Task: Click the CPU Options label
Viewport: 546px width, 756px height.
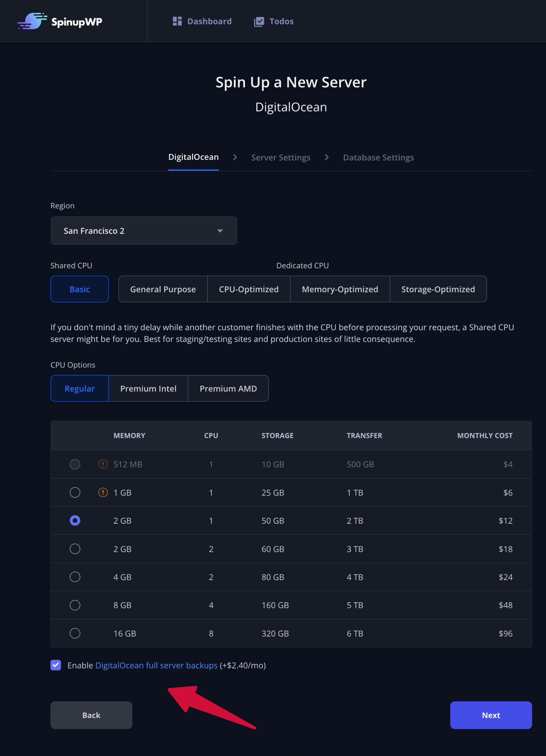Action: click(x=73, y=365)
